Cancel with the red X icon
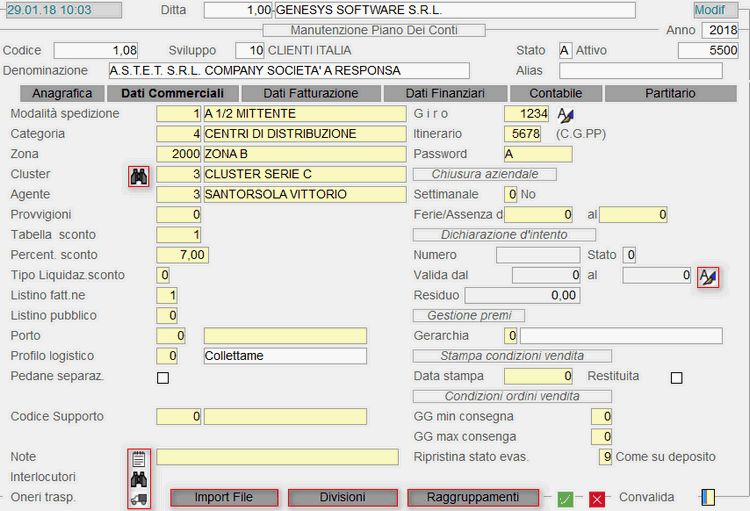The height and width of the screenshot is (511, 750). (597, 498)
